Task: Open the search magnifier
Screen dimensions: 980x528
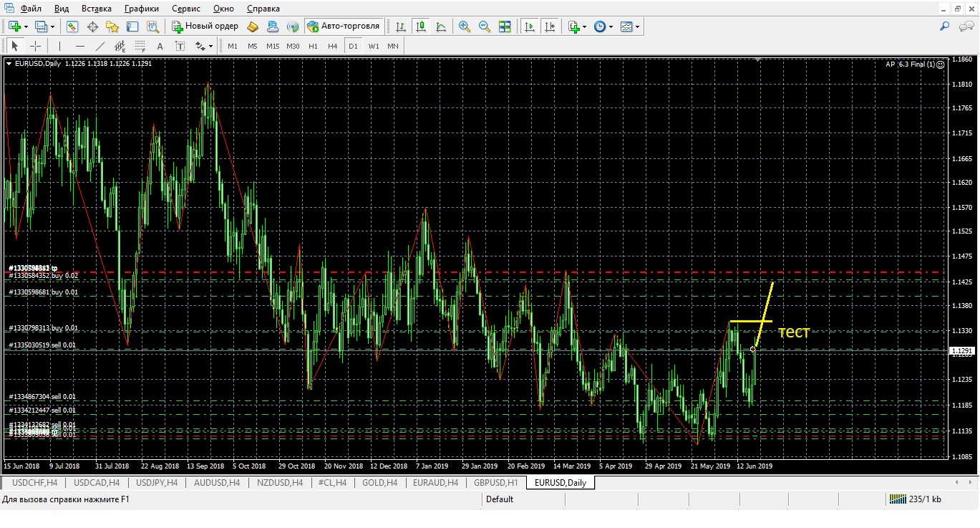Action: pos(945,27)
